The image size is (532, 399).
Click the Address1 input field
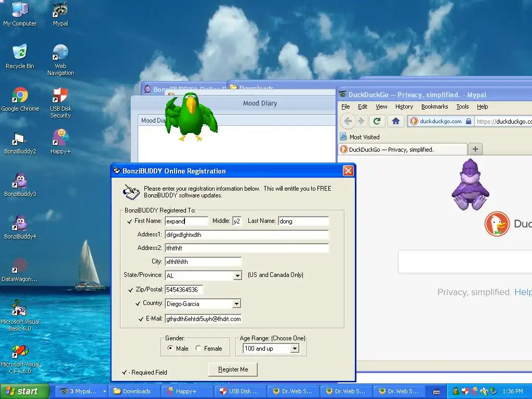click(x=247, y=235)
